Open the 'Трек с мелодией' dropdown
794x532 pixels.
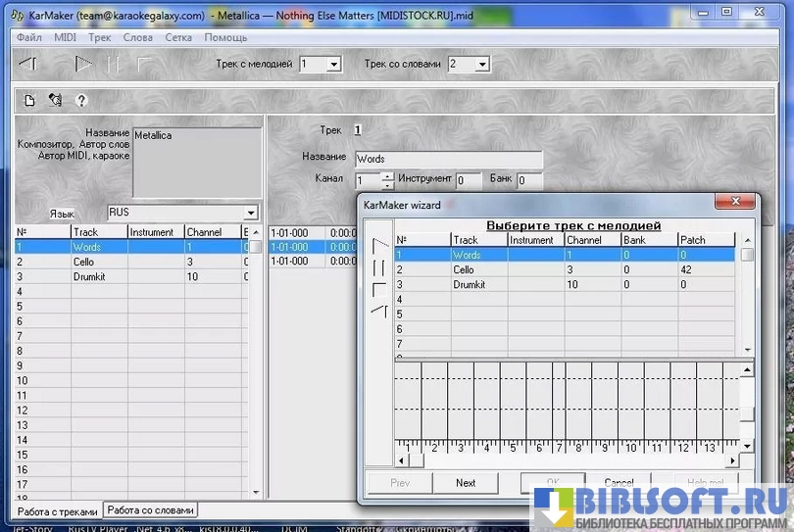pyautogui.click(x=333, y=65)
